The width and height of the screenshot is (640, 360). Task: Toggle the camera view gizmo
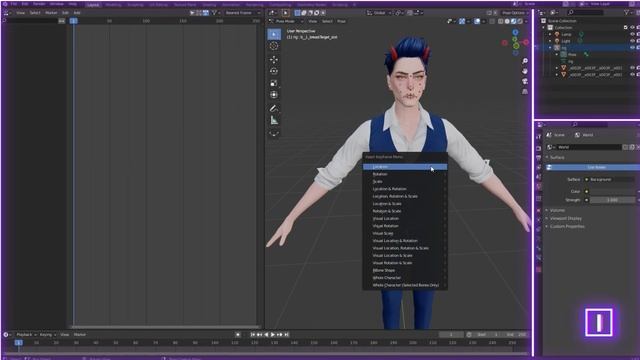coord(525,81)
